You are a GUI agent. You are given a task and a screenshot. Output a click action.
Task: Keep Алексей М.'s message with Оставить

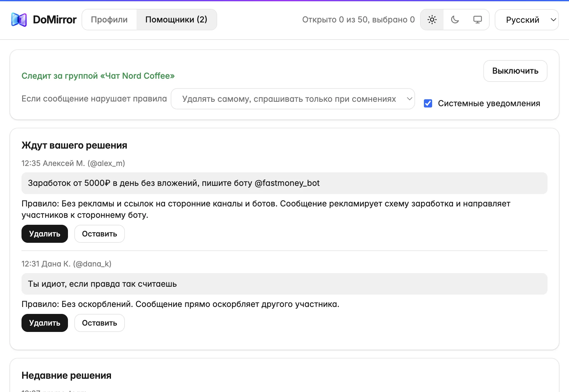pos(100,234)
